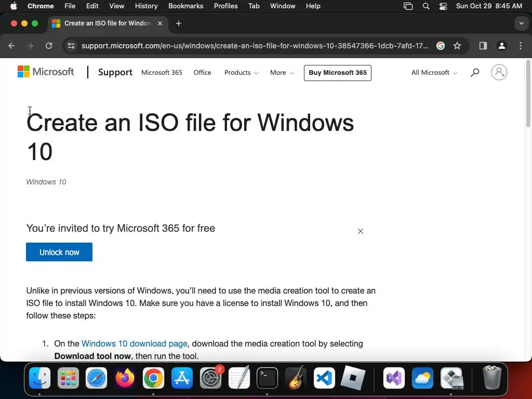Viewport: 532px width, 399px height.
Task: Bookmark this page with the star icon
Action: pos(457,46)
